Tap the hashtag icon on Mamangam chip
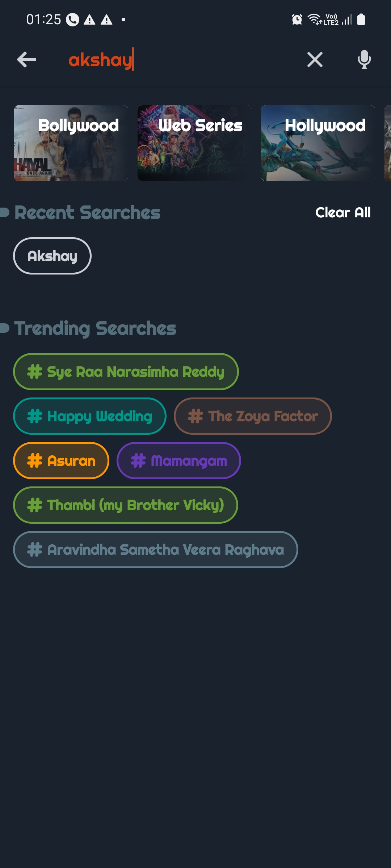The image size is (391, 868). point(138,461)
